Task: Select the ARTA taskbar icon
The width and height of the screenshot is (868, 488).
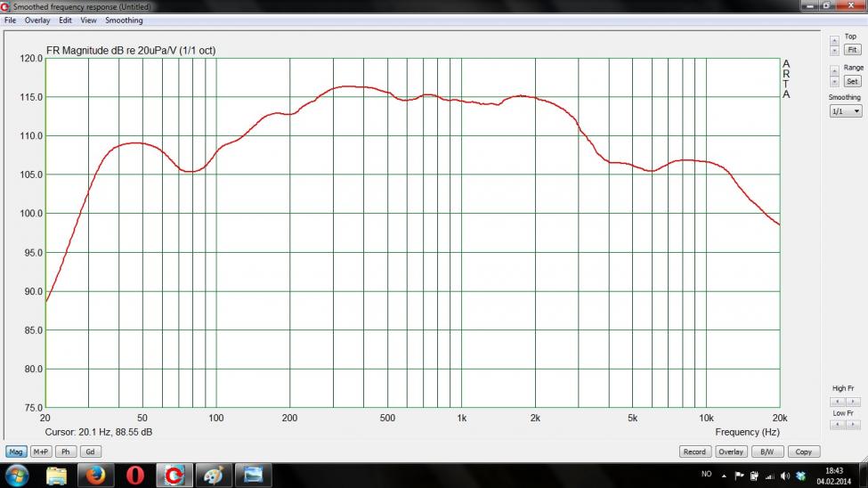Action: [x=174, y=476]
